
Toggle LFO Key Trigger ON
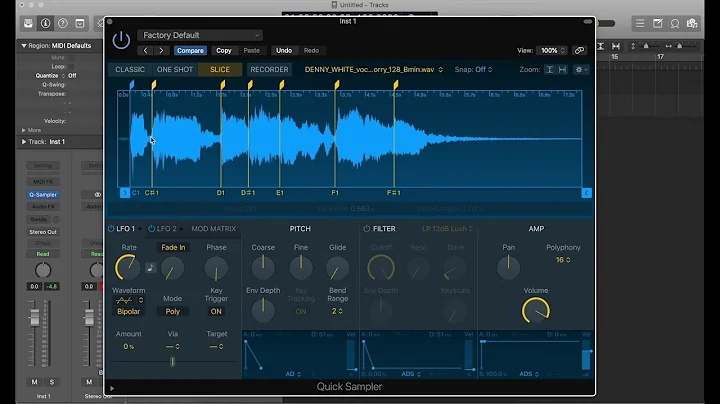pos(216,311)
